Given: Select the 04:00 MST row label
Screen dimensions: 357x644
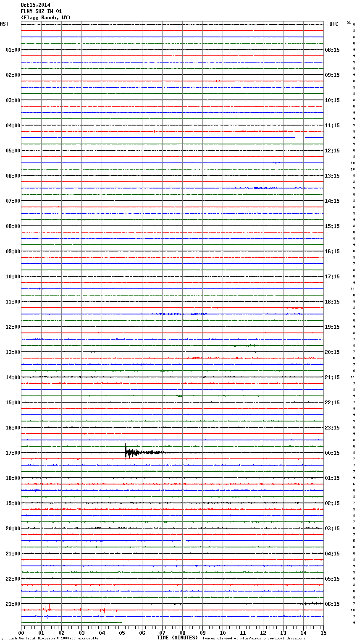Looking at the screenshot, I should click(x=13, y=126).
